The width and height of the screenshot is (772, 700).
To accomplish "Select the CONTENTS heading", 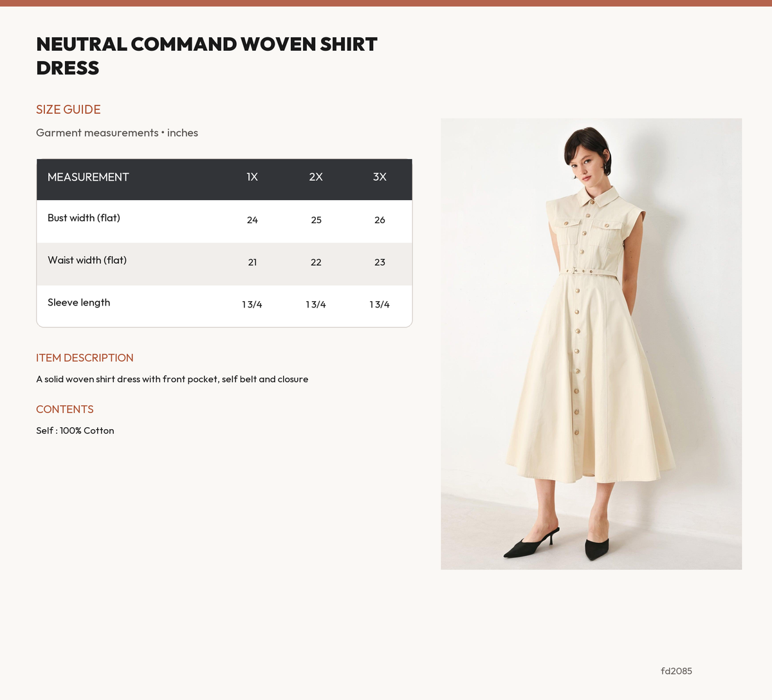I will point(64,409).
